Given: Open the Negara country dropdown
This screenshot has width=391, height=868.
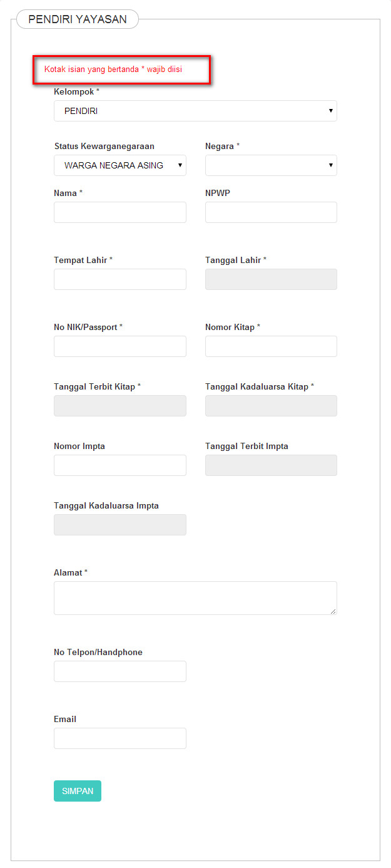Looking at the screenshot, I should pos(271,165).
